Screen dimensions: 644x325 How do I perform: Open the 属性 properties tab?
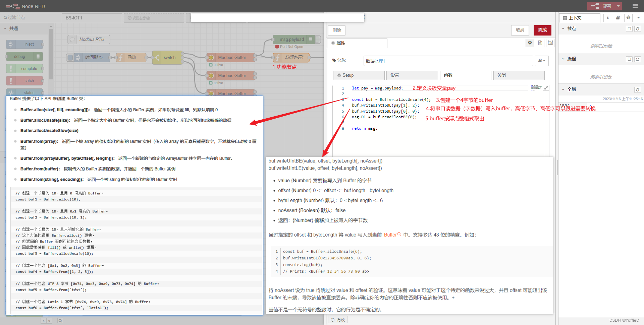pyautogui.click(x=357, y=43)
